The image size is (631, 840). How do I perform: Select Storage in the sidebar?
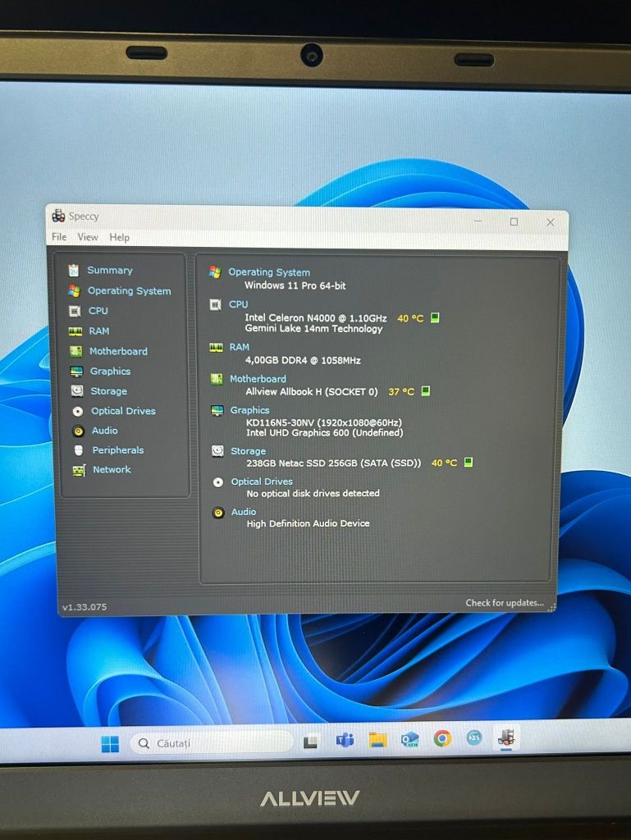point(109,391)
